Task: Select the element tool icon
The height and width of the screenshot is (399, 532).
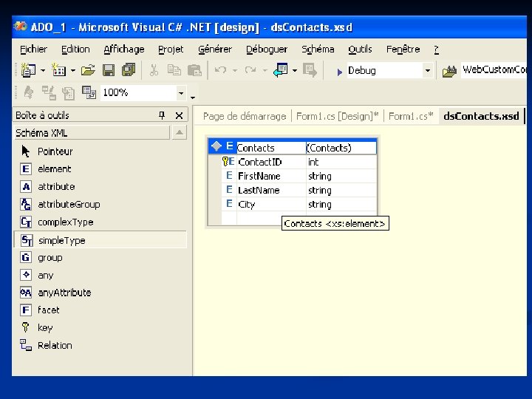Action: click(x=26, y=169)
